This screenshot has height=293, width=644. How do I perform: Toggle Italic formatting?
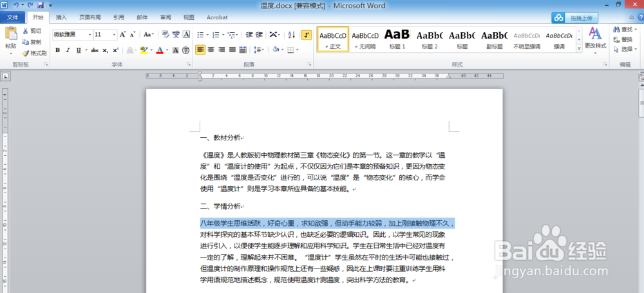[68, 50]
